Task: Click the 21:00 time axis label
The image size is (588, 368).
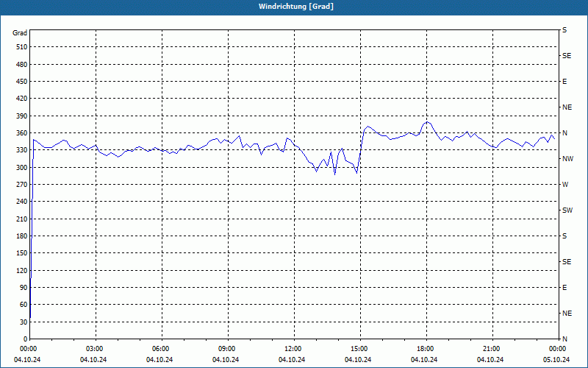Action: [490, 349]
